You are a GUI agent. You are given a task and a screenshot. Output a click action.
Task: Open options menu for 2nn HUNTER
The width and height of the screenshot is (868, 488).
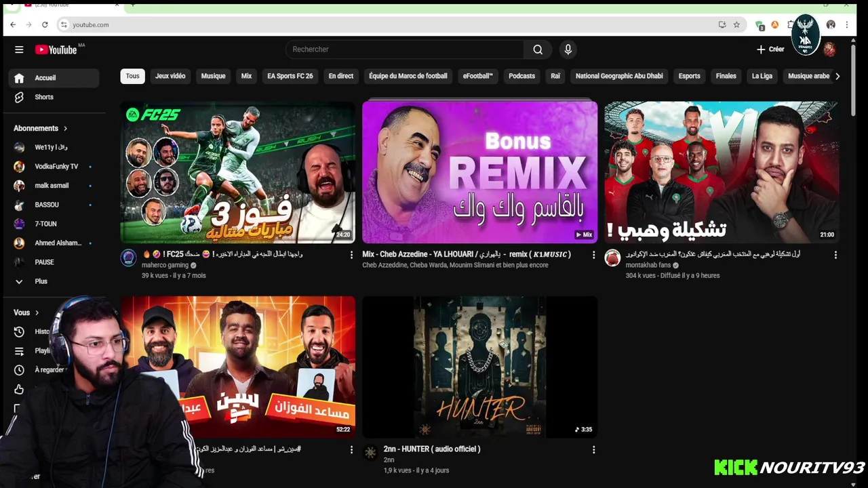pyautogui.click(x=593, y=449)
